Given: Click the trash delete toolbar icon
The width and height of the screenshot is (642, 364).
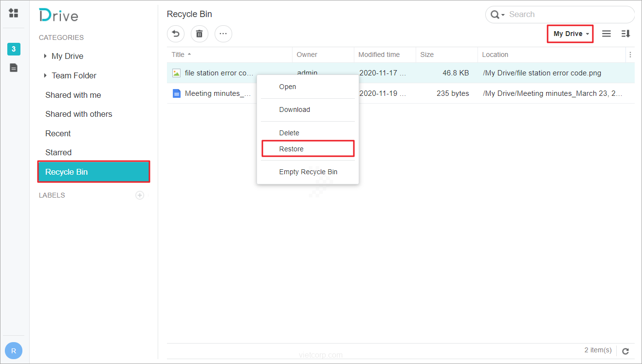Looking at the screenshot, I should coord(200,34).
